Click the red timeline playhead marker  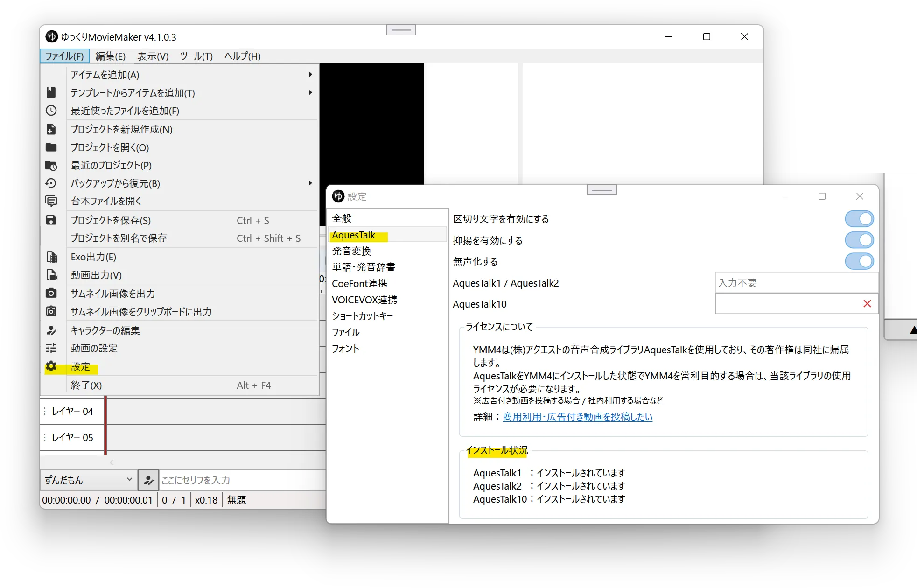click(x=105, y=426)
